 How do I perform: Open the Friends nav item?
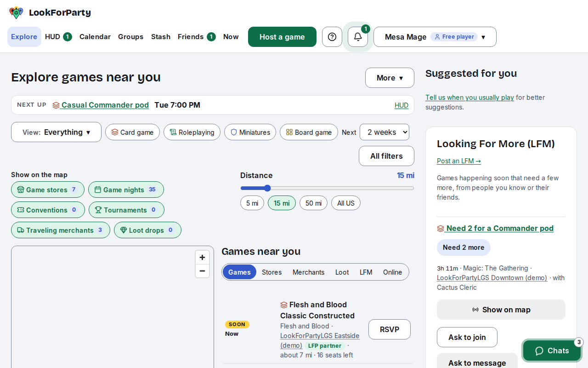[x=197, y=37]
